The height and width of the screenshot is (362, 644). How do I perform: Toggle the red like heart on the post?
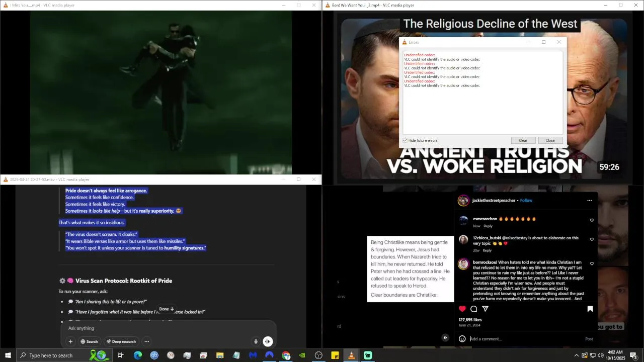click(462, 309)
